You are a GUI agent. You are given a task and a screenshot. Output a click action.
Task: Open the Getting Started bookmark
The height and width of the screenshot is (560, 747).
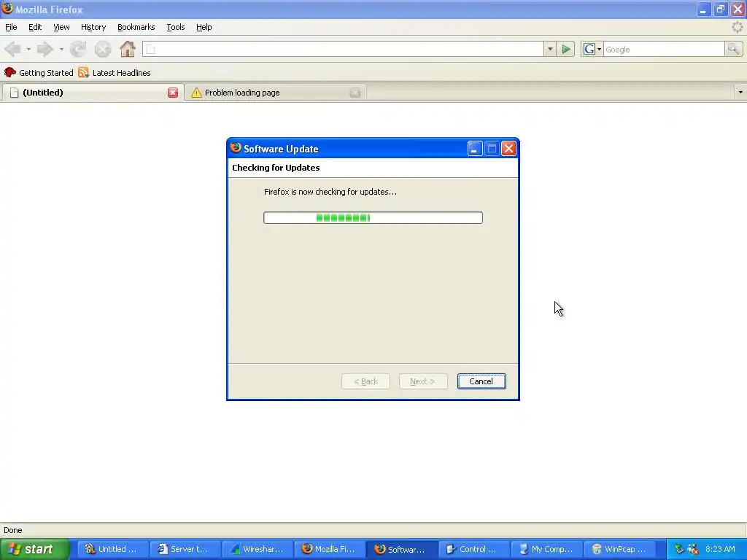click(39, 73)
